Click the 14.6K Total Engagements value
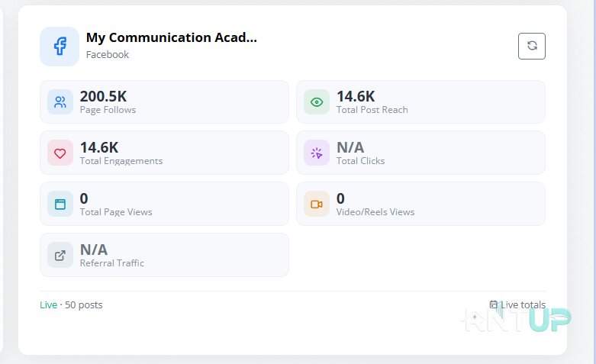 (x=99, y=147)
